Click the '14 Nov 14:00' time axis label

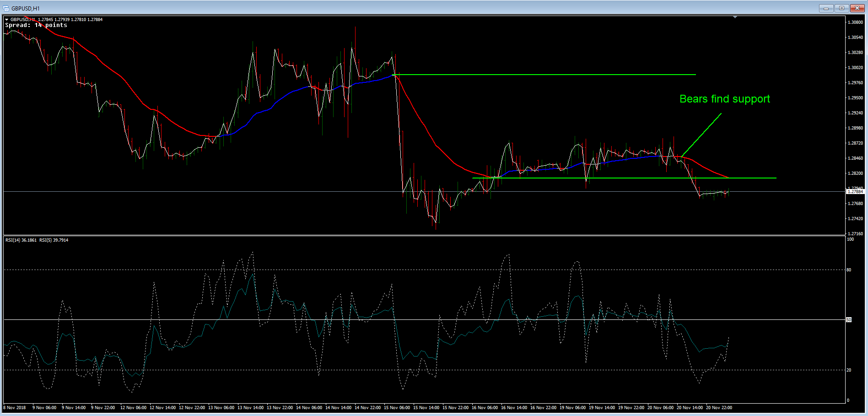pyautogui.click(x=338, y=407)
